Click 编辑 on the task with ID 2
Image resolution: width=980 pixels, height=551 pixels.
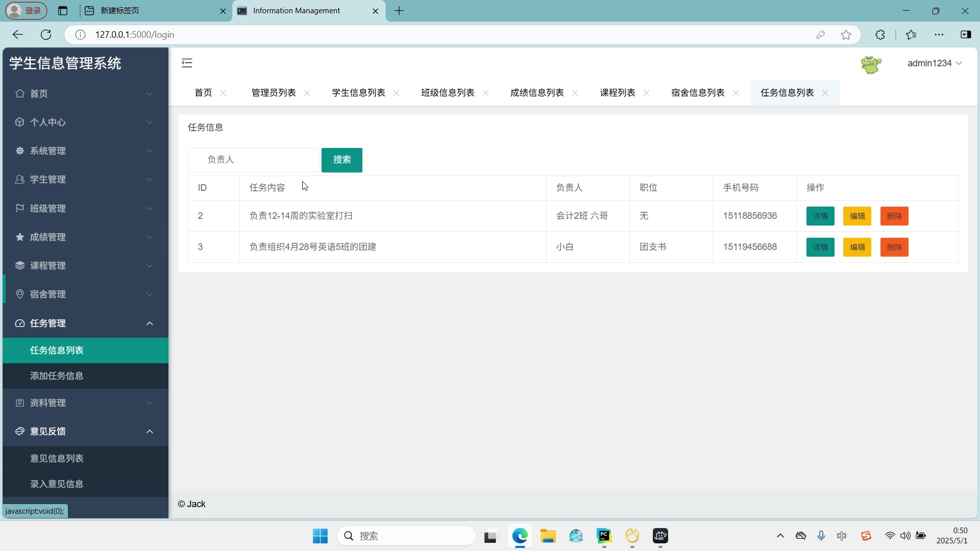[x=857, y=216]
